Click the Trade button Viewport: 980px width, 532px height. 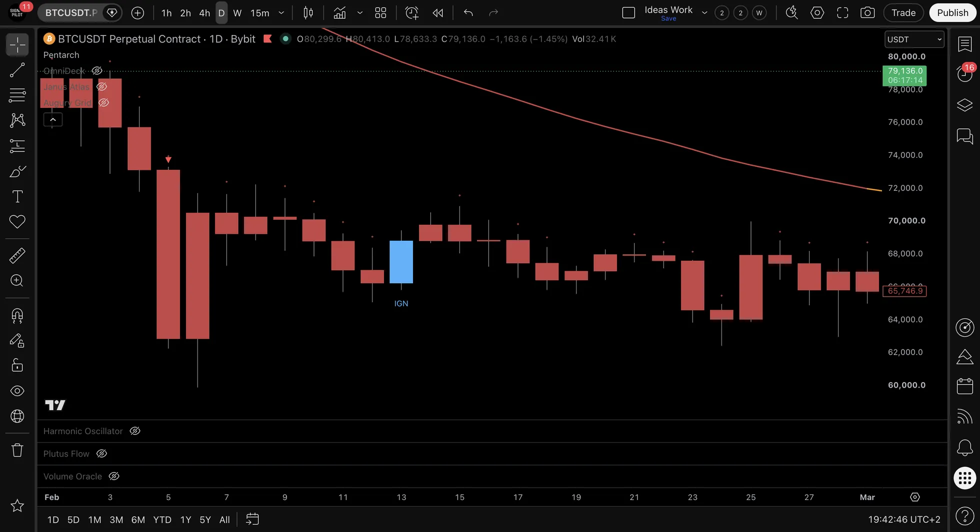[903, 13]
